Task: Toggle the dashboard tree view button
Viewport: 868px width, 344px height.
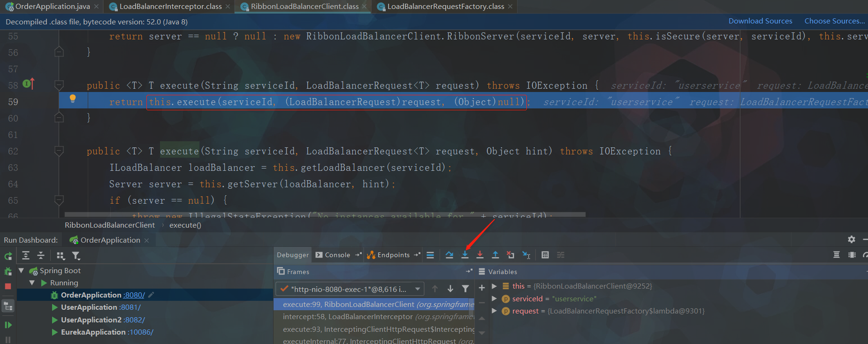Action: coord(8,306)
